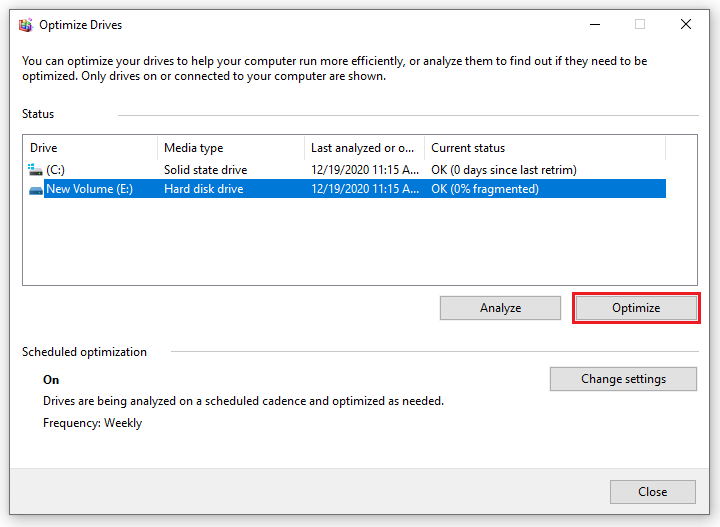Click the Hard disk drive media cell
Screen dimensions: 720x527
pyautogui.click(x=203, y=189)
